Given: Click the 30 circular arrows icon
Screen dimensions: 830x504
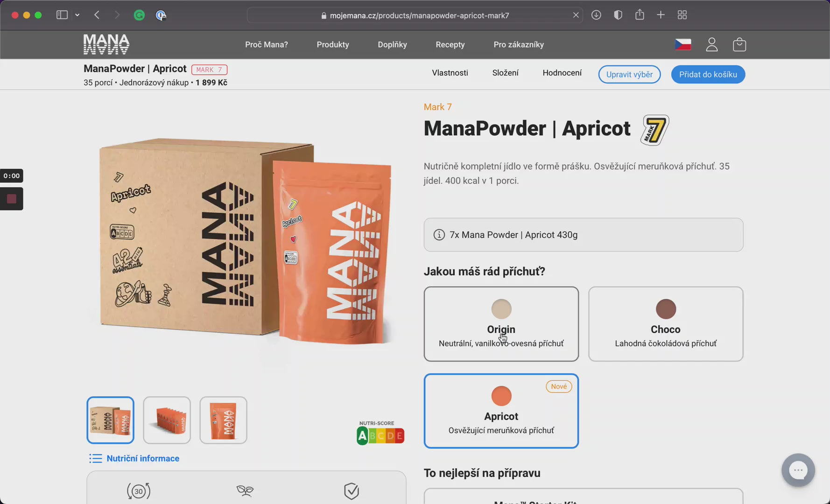Looking at the screenshot, I should pos(139,491).
